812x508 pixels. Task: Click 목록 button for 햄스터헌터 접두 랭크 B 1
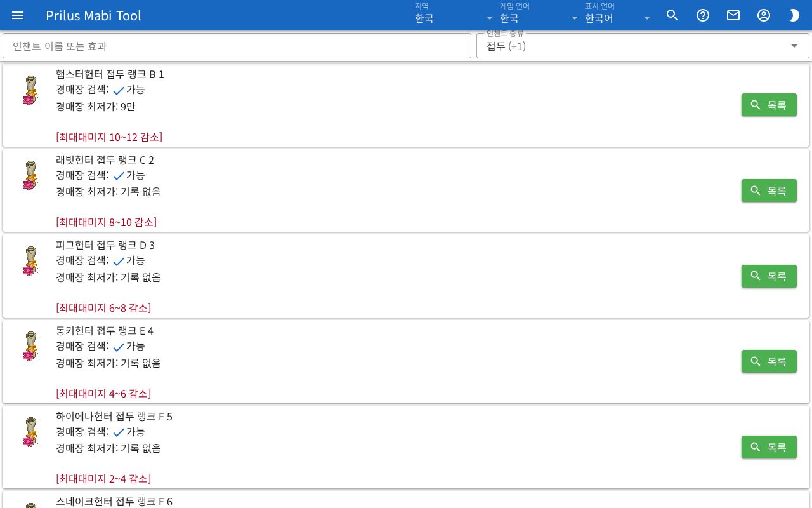coord(769,105)
